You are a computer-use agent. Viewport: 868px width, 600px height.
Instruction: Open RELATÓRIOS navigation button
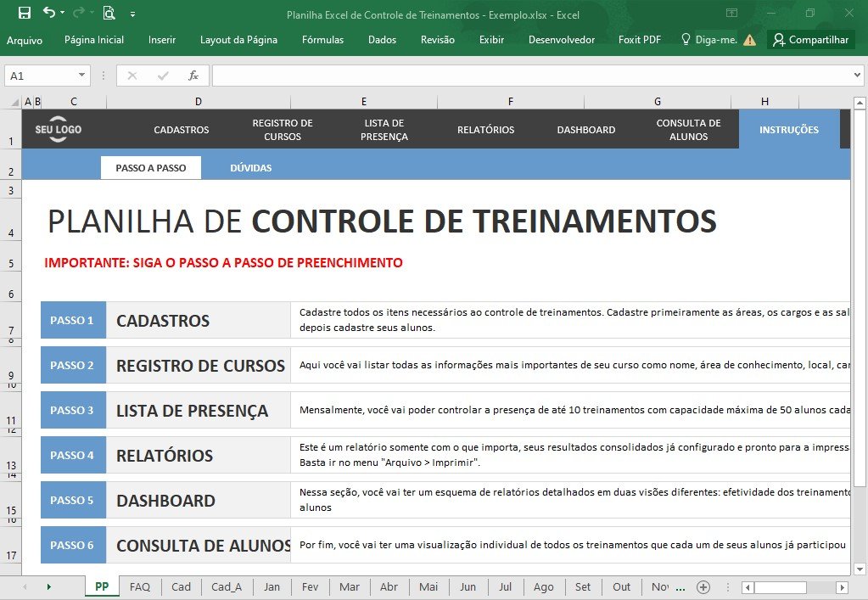(485, 130)
